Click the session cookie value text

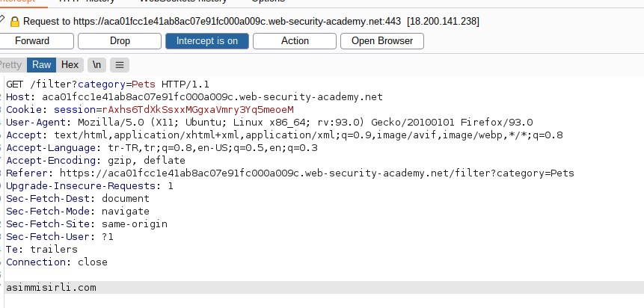(198, 110)
